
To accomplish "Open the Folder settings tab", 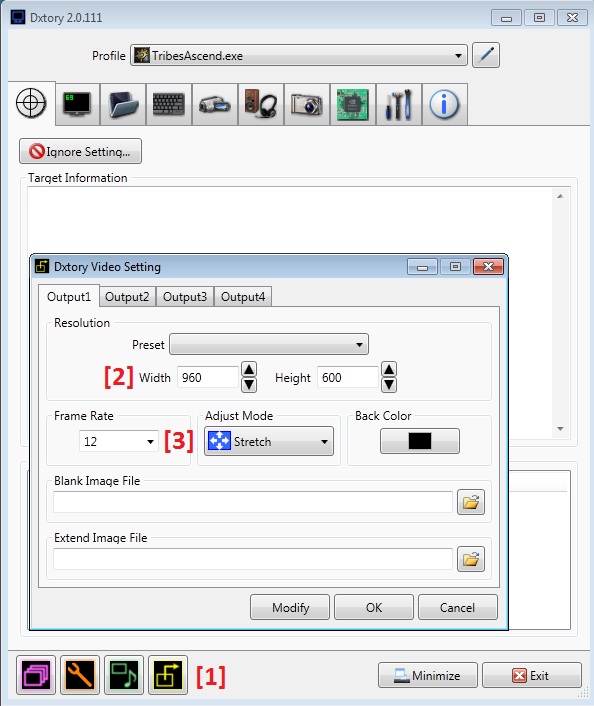I will pyautogui.click(x=123, y=104).
